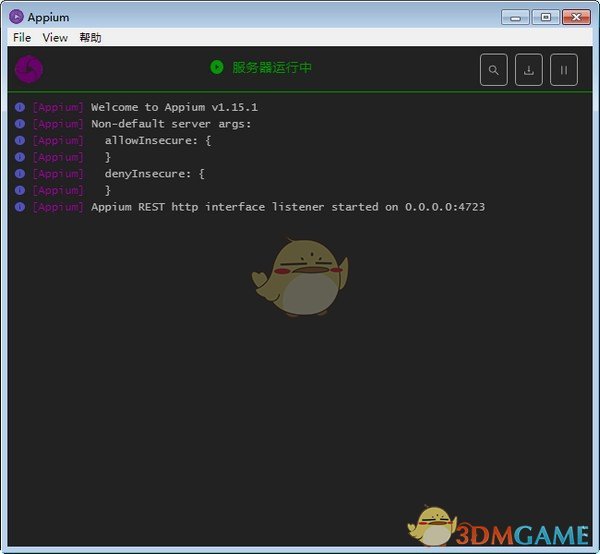Select log line 'Non-default server args:'
600x554 pixels.
coord(171,124)
